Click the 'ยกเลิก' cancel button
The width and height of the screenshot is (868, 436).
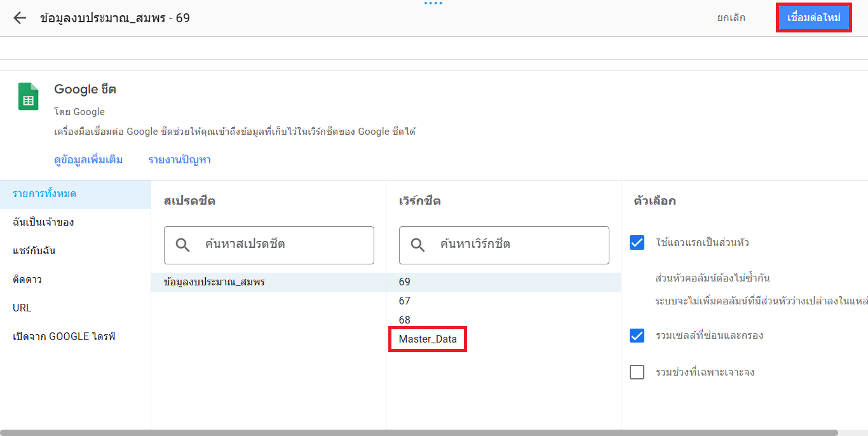[731, 18]
